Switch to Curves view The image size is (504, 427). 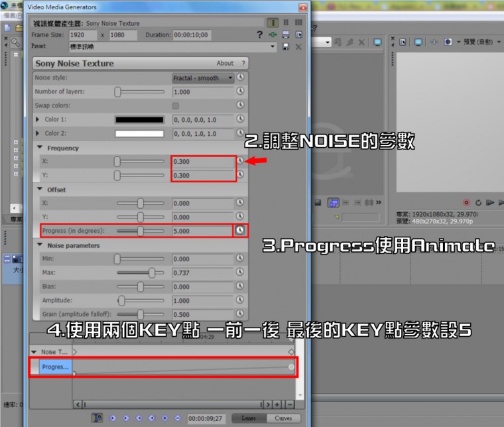pos(284,418)
